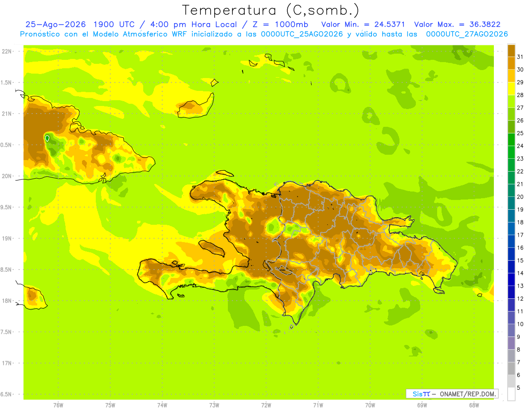Click the "0.5N" latitude label
This screenshot has width=532, height=411.
(x=7, y=145)
